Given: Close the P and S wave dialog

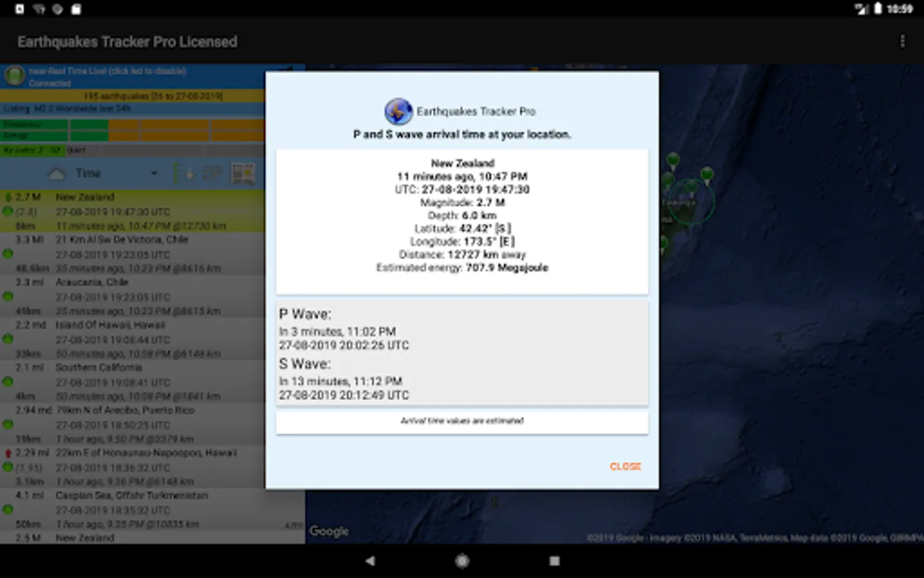Looking at the screenshot, I should click(x=625, y=466).
